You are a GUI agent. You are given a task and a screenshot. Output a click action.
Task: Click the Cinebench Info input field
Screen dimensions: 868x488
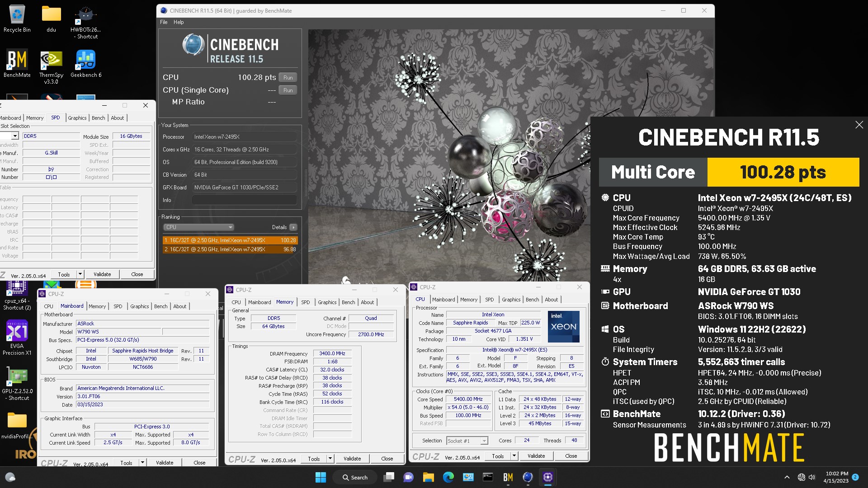click(244, 200)
